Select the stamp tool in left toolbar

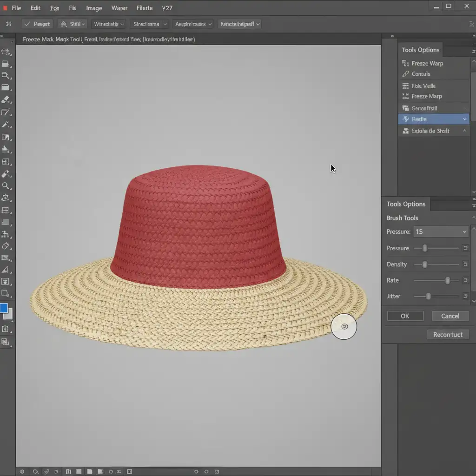pos(6,149)
